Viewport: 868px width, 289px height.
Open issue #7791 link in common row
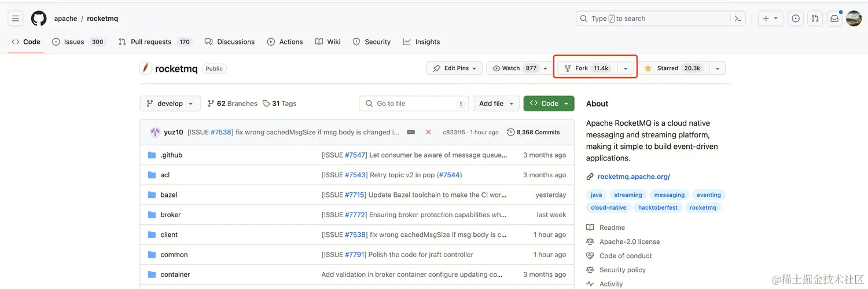pyautogui.click(x=355, y=255)
